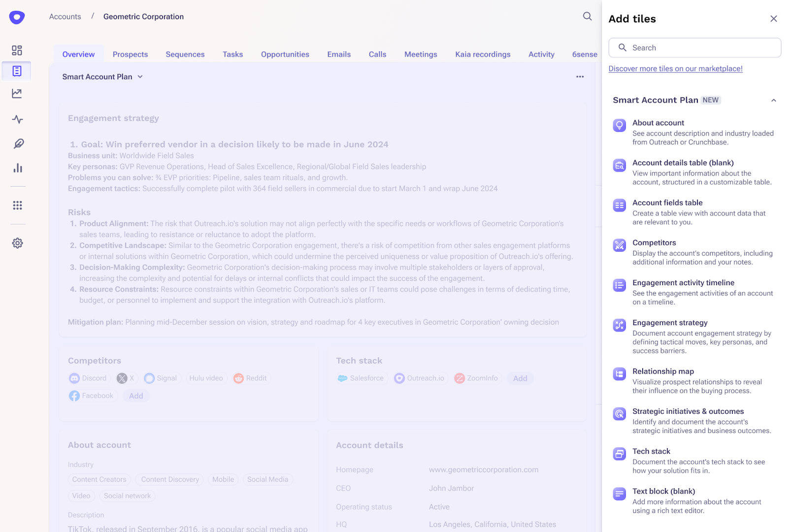Click the Search field in Add tiles panel

(694, 47)
